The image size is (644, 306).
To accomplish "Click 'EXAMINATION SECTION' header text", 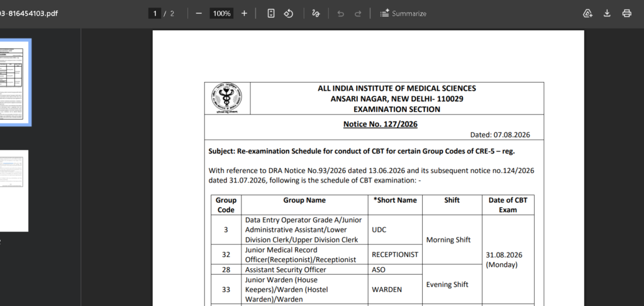I will point(397,110).
